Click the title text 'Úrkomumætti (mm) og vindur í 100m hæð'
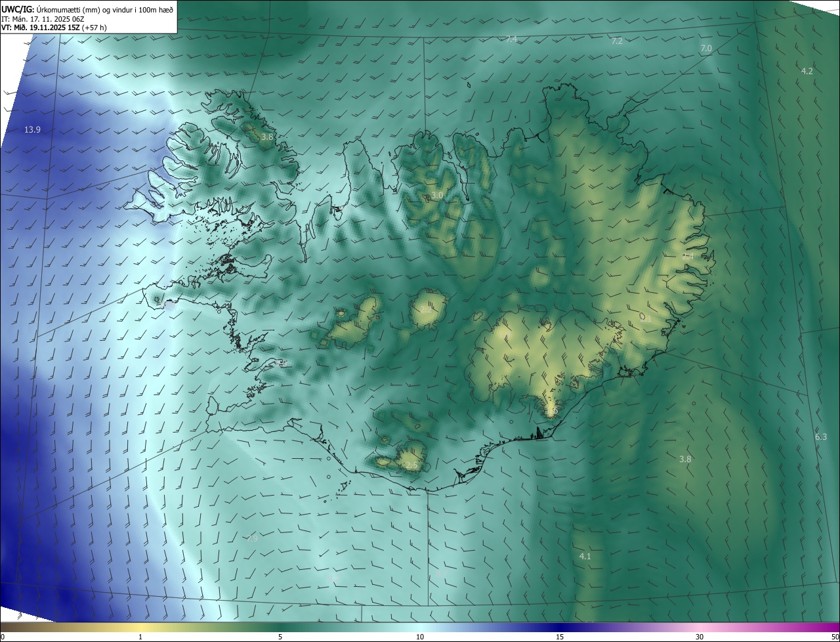 (105, 9)
